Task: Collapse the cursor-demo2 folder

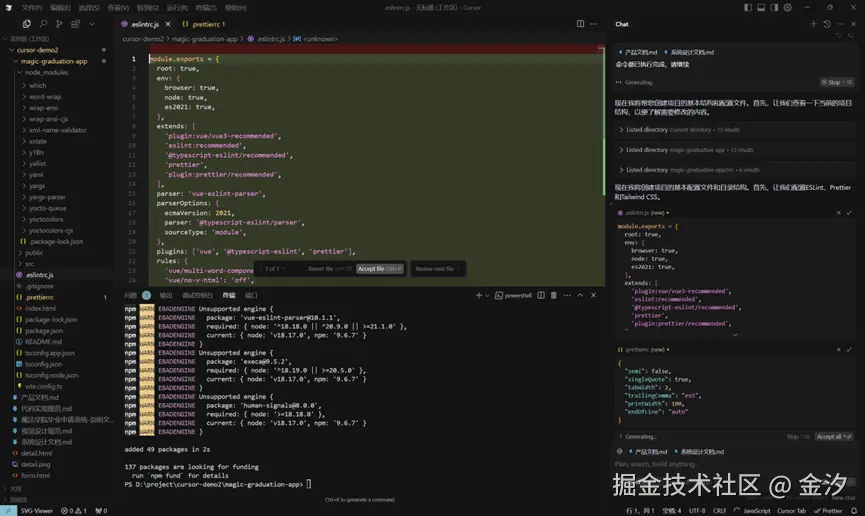Action: click(37, 50)
